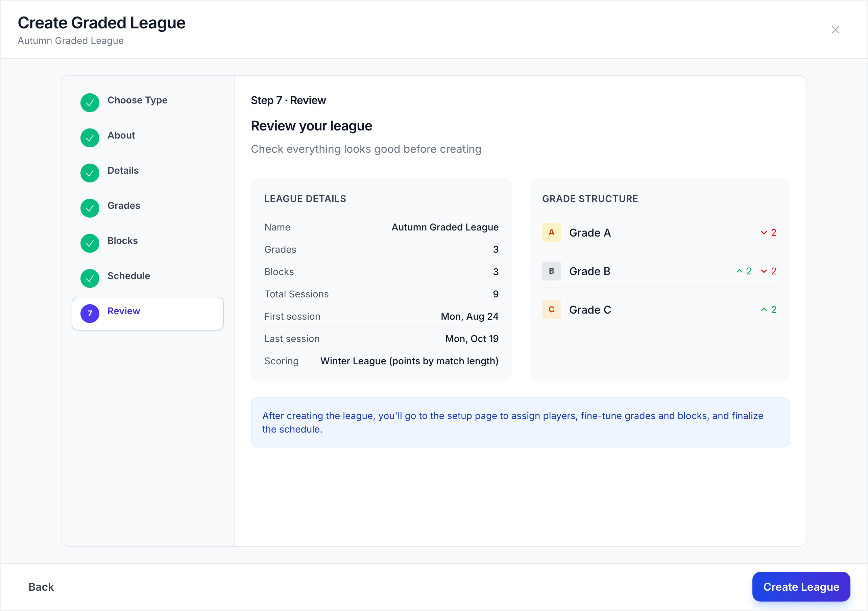868x611 pixels.
Task: Return to the Schedule step
Action: point(147,278)
